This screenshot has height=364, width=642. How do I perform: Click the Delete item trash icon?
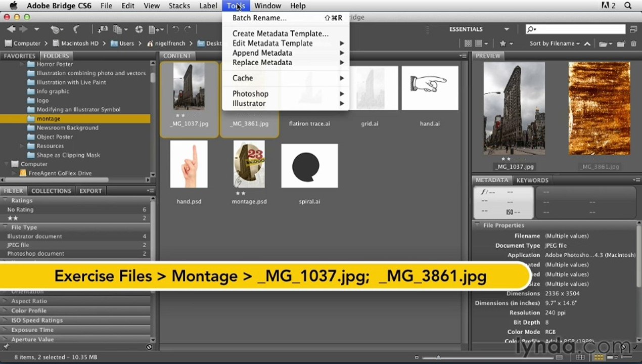(633, 43)
